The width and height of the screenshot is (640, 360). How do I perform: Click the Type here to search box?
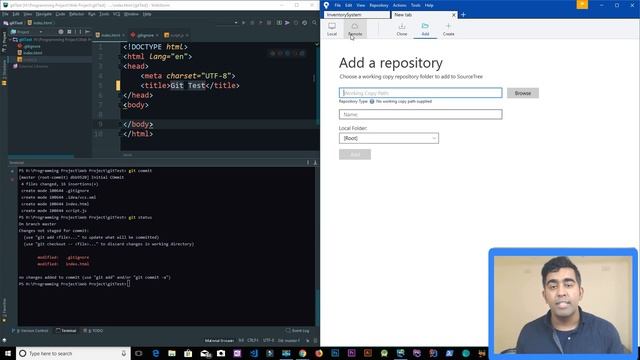click(73, 353)
